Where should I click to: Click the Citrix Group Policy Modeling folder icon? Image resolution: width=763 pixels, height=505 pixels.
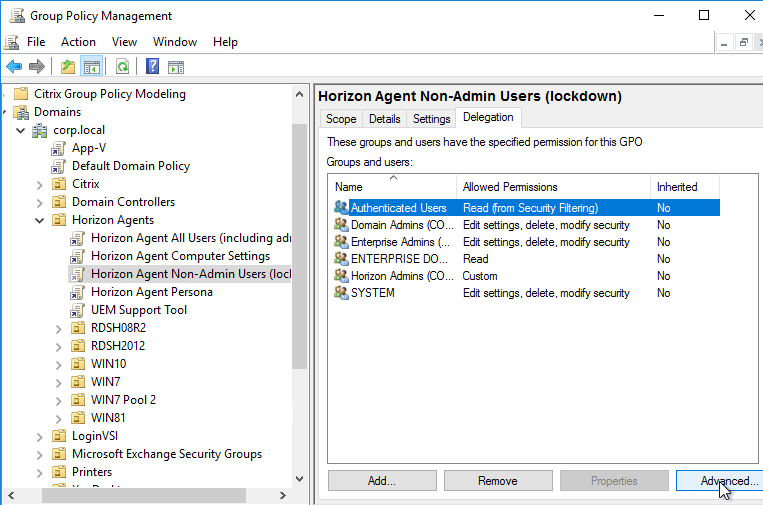click(x=21, y=93)
